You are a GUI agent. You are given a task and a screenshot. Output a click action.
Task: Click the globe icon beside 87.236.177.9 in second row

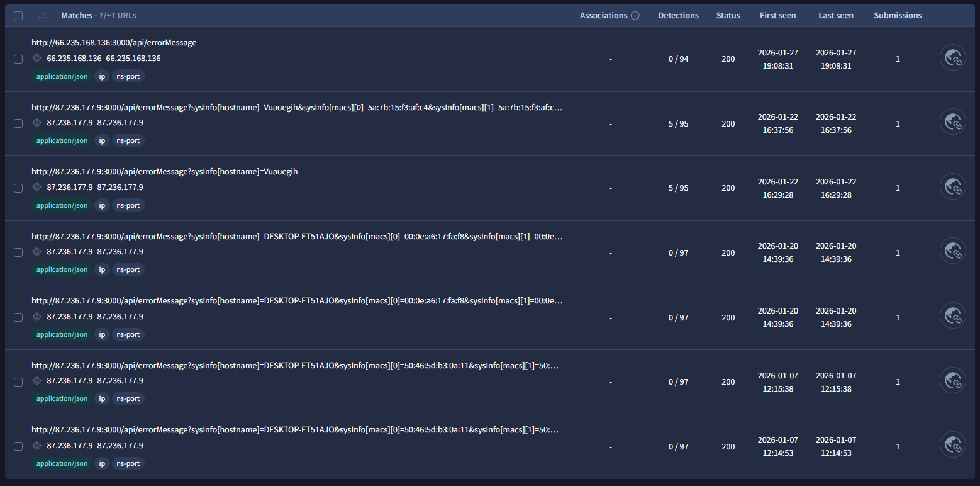(x=36, y=123)
